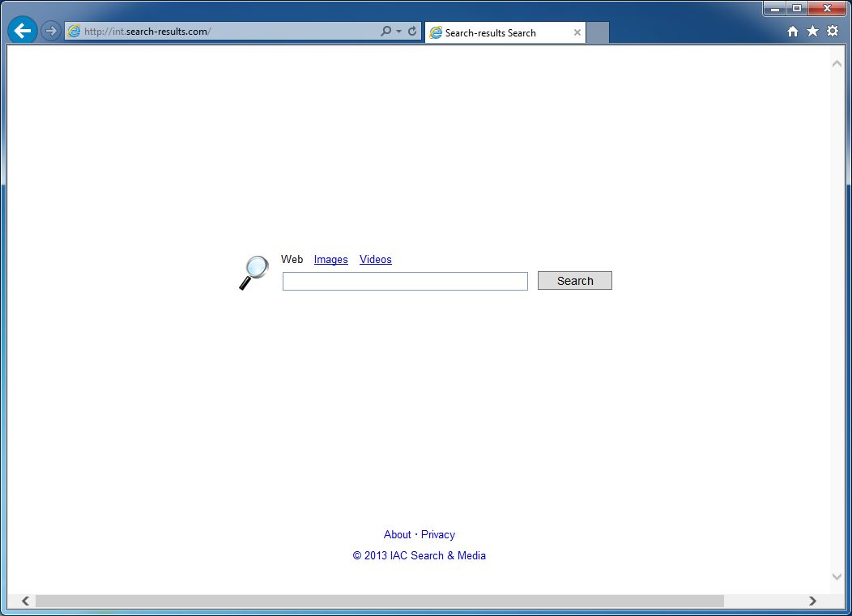Switch to Videos search
Image resolution: width=852 pixels, height=616 pixels.
coord(376,260)
